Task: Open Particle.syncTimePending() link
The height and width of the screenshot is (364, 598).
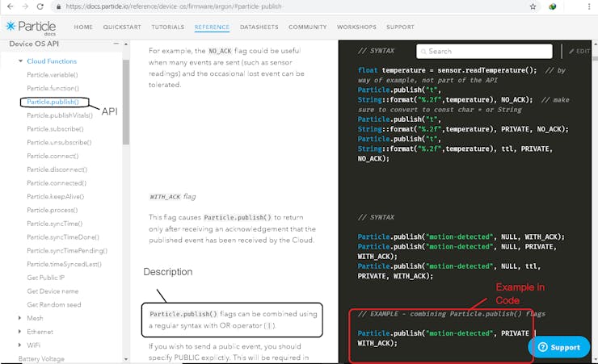Action: click(67, 250)
